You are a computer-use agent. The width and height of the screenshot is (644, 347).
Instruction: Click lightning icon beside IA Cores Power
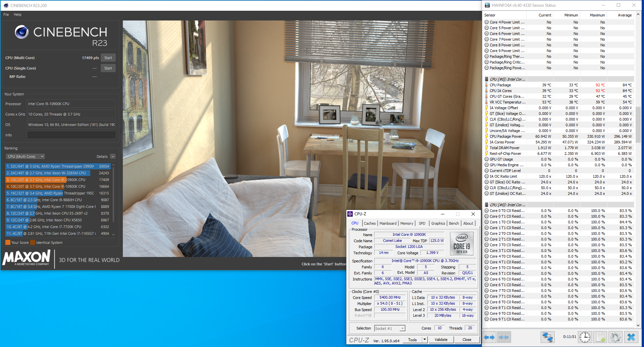pos(486,142)
